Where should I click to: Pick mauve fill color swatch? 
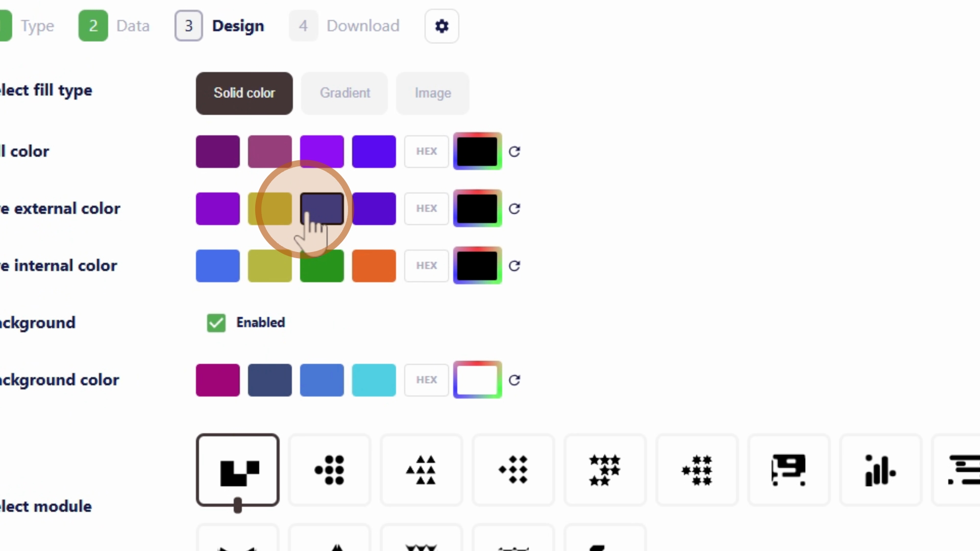pyautogui.click(x=270, y=152)
